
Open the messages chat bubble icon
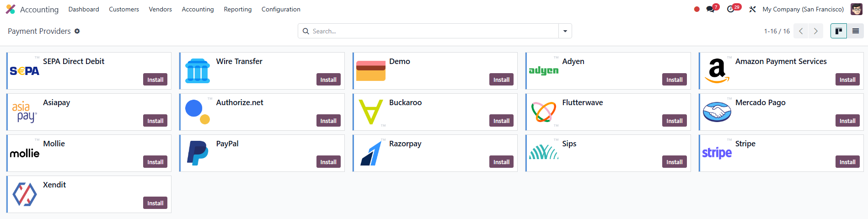[710, 9]
